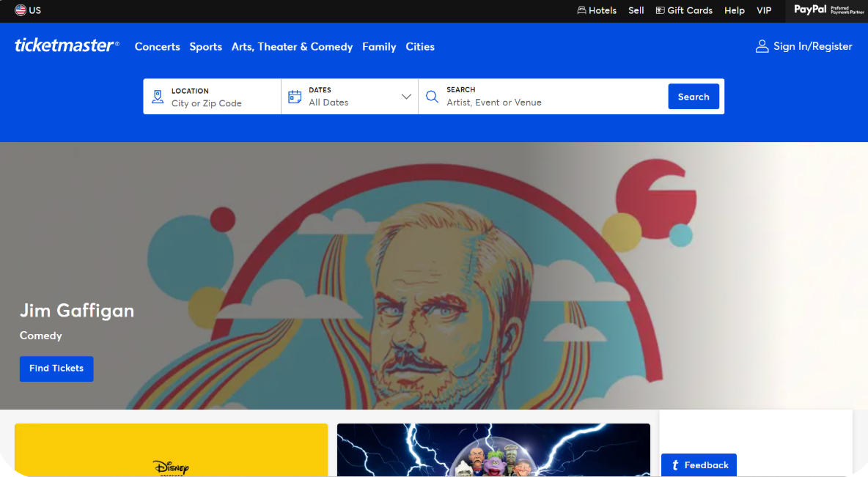This screenshot has width=868, height=477.
Task: Click the magnifying glass search icon
Action: 432,97
